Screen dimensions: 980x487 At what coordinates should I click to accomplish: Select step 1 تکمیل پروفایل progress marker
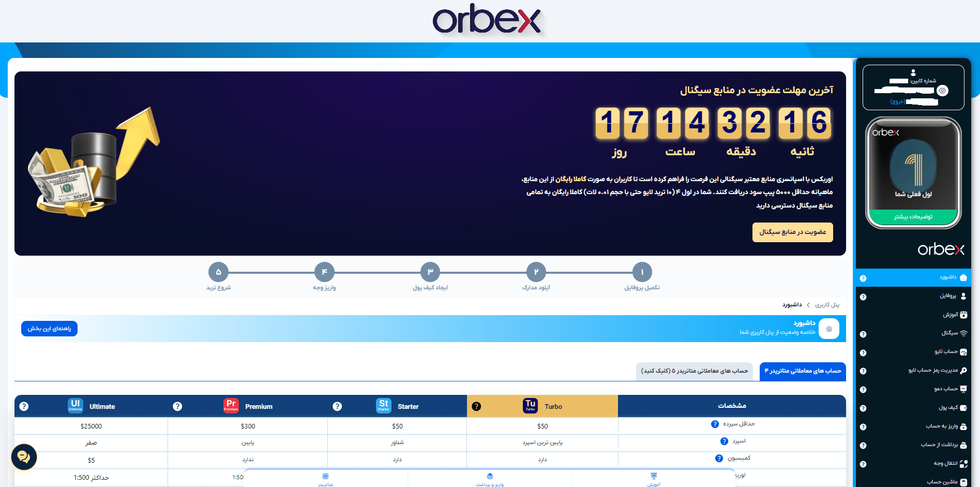(x=642, y=272)
